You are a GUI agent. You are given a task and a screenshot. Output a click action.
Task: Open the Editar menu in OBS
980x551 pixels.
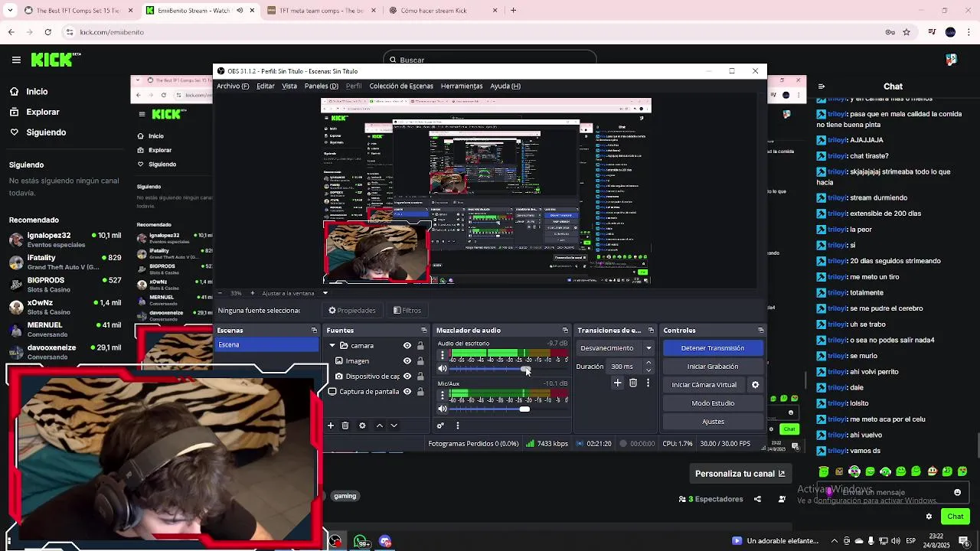266,86
